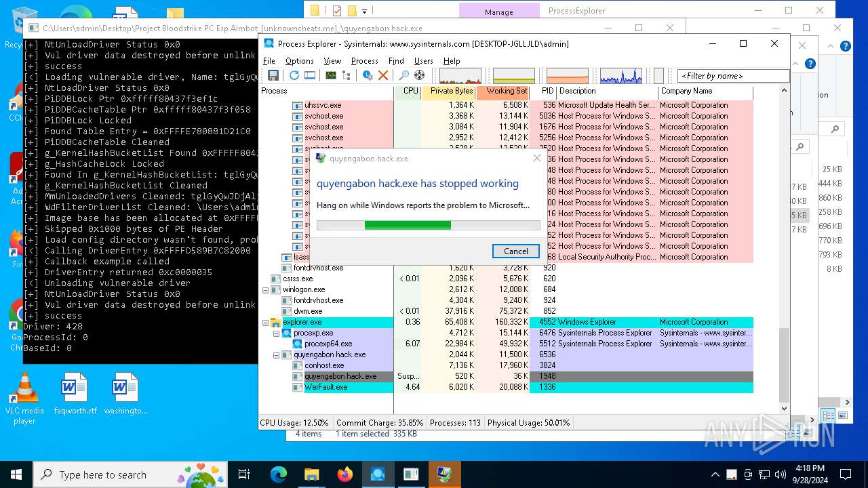
Task: Open the commit history mini graph
Action: [514, 75]
